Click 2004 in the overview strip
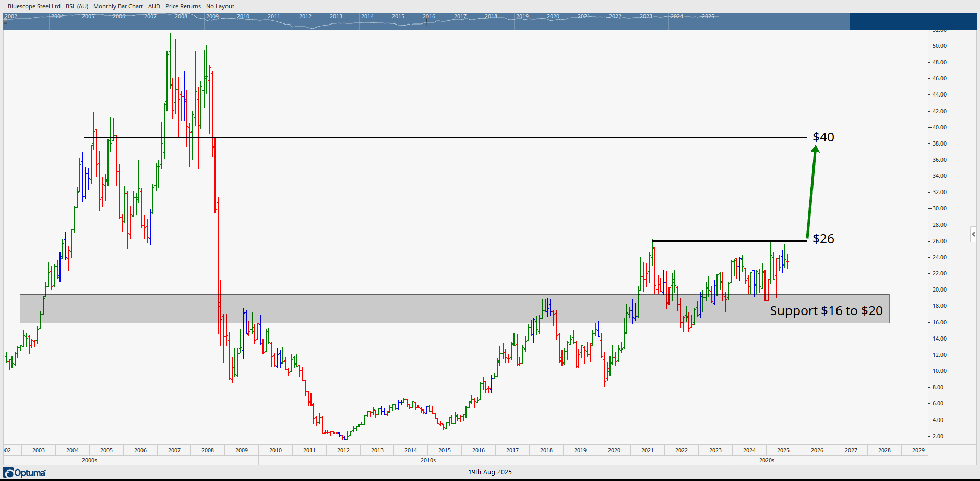Screen dimensions: 980x481 (57, 16)
